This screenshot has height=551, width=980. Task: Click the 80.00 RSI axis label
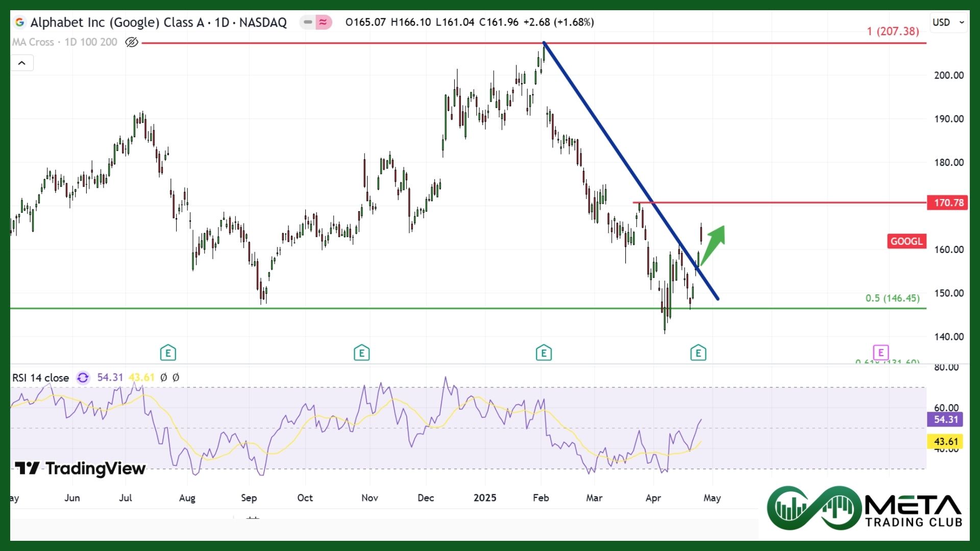coord(946,367)
